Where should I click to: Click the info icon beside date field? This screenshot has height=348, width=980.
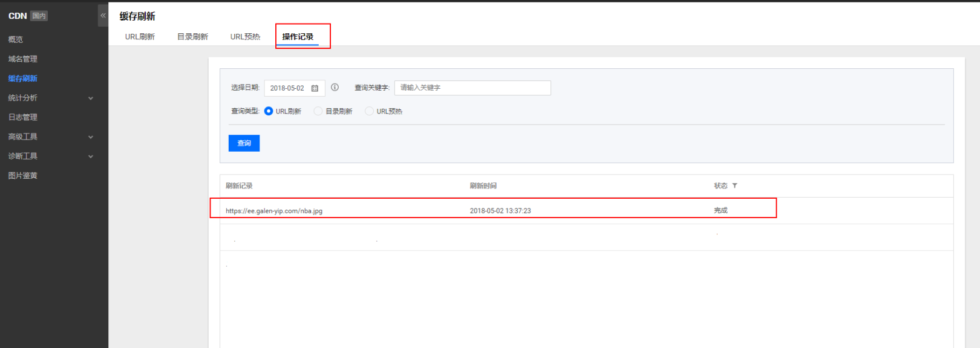(x=335, y=88)
